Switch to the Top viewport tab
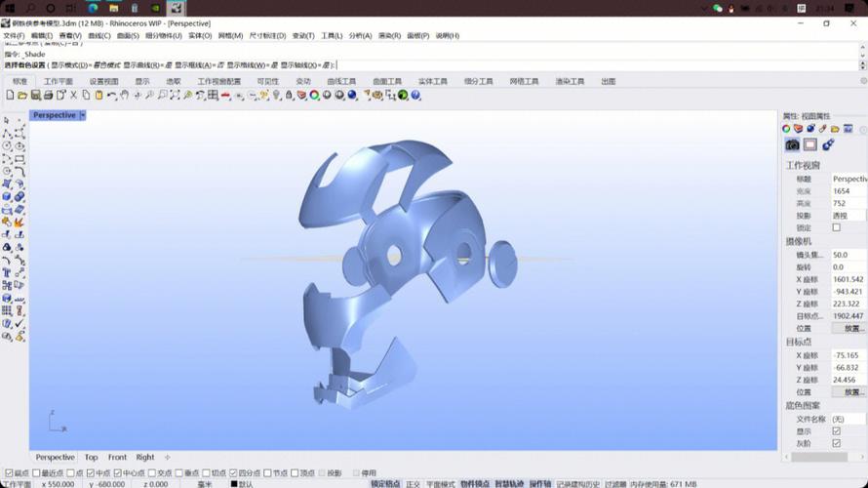 click(92, 457)
